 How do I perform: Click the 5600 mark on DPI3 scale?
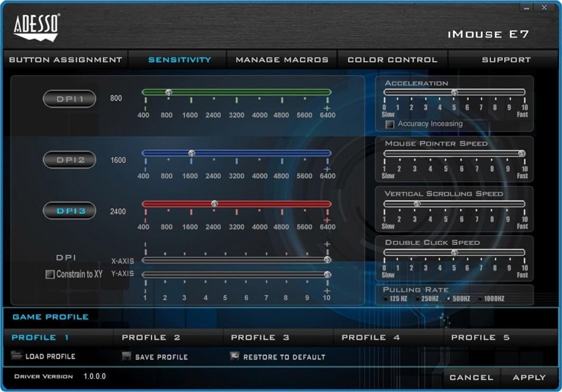point(304,227)
